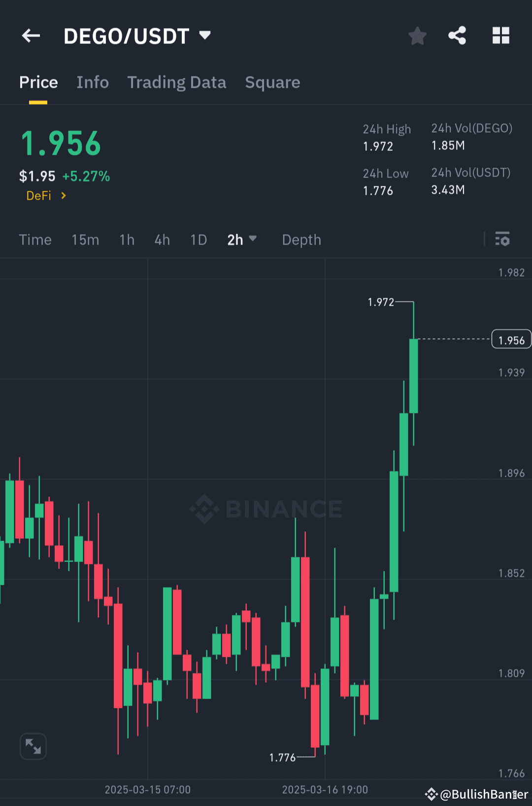The width and height of the screenshot is (532, 806).
Task: Enable the 15m candle interval
Action: [x=85, y=240]
